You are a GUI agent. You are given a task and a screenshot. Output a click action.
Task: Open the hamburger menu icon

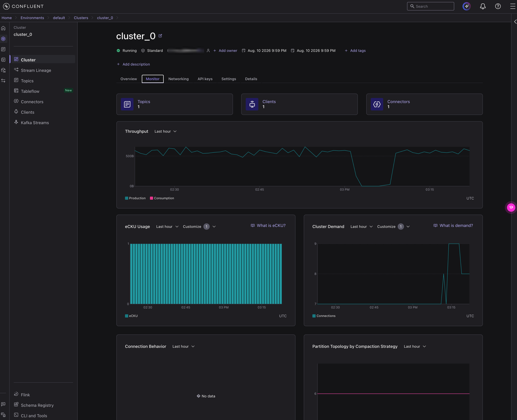[x=513, y=6]
